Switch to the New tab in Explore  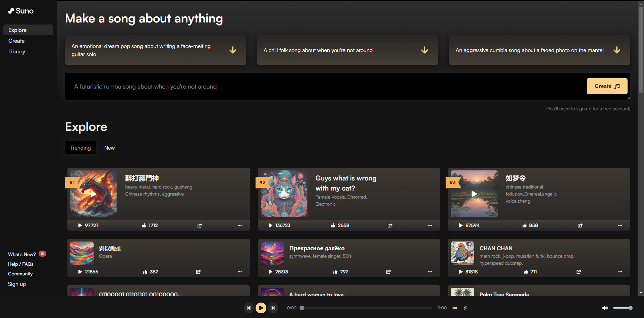[109, 148]
